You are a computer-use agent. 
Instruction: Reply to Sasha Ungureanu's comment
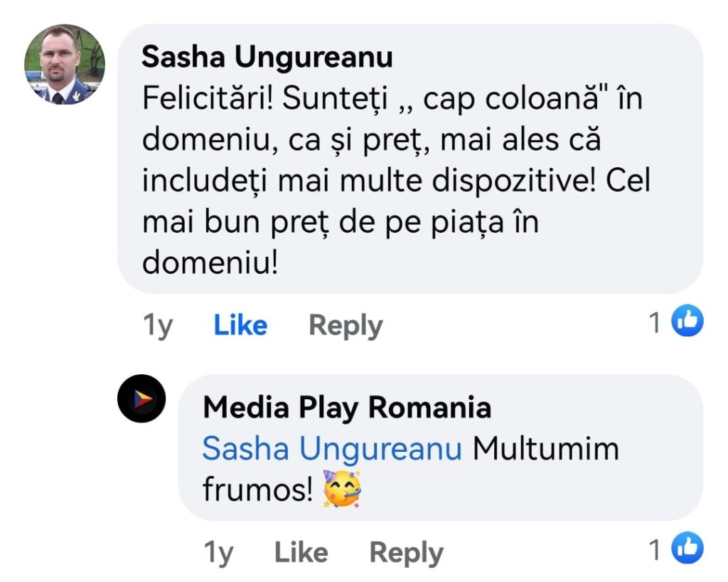click(346, 326)
